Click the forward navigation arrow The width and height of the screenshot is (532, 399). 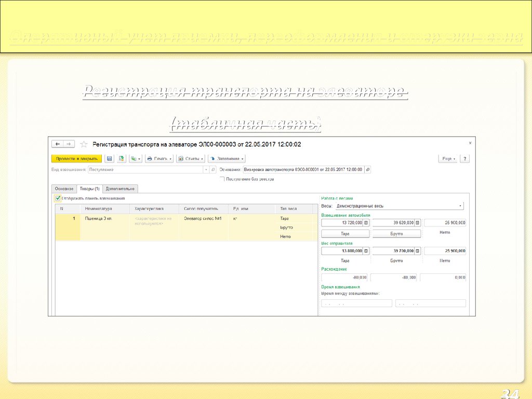(x=69, y=144)
